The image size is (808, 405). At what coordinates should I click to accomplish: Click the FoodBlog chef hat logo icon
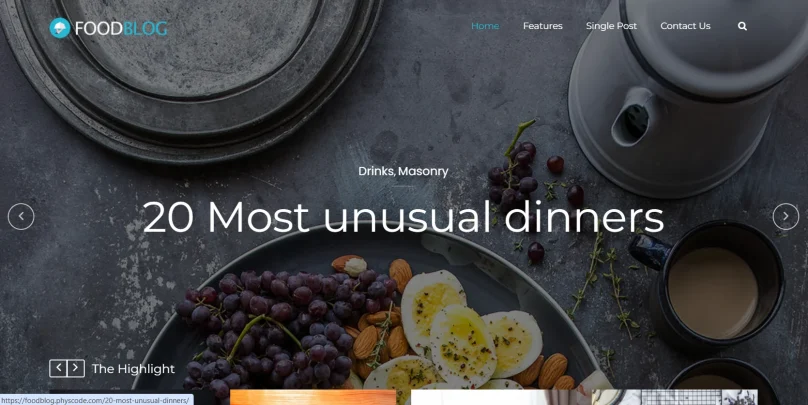(60, 28)
